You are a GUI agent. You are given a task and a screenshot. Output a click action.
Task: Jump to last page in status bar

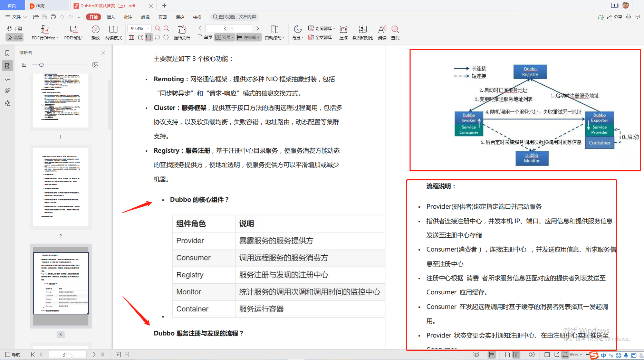point(103,354)
